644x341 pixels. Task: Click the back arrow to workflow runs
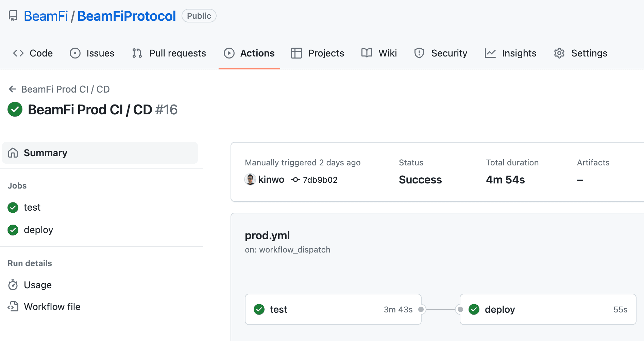coord(13,89)
